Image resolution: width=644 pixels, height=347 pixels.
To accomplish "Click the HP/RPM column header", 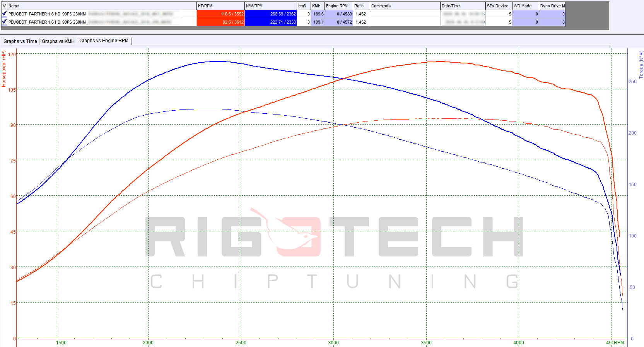I will point(221,6).
